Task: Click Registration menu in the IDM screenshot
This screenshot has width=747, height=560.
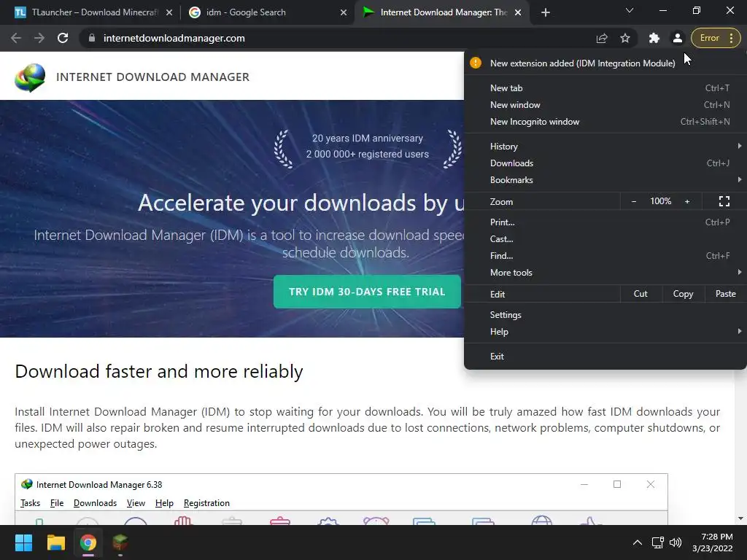Action: point(206,503)
